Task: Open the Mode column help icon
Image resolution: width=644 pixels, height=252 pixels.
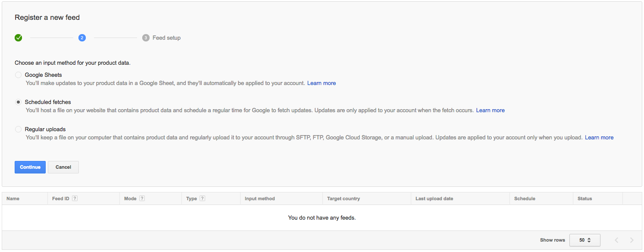Action: coord(142,198)
